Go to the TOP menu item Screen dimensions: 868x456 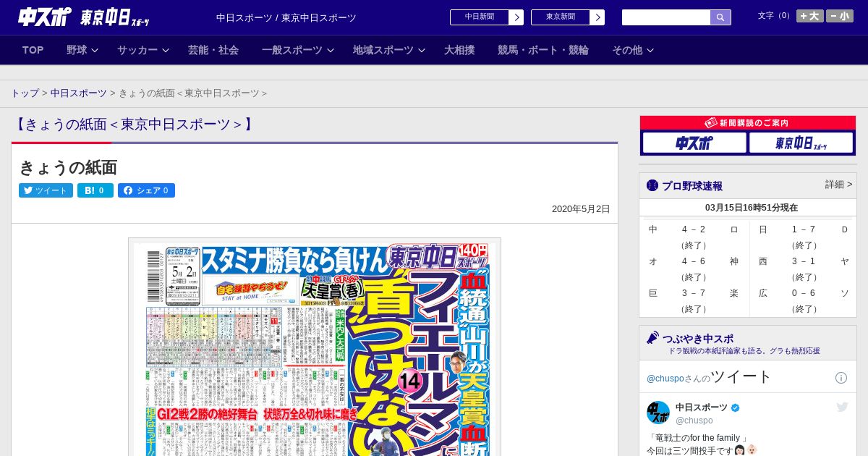point(33,50)
